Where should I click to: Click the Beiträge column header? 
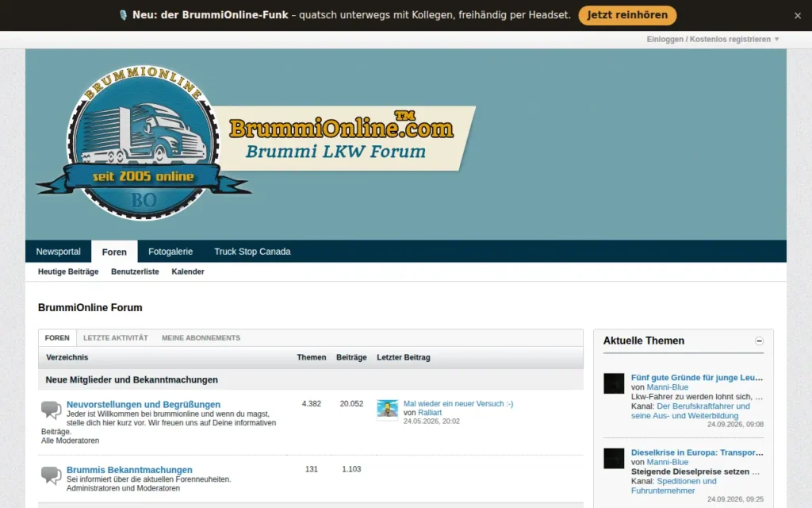pos(351,358)
